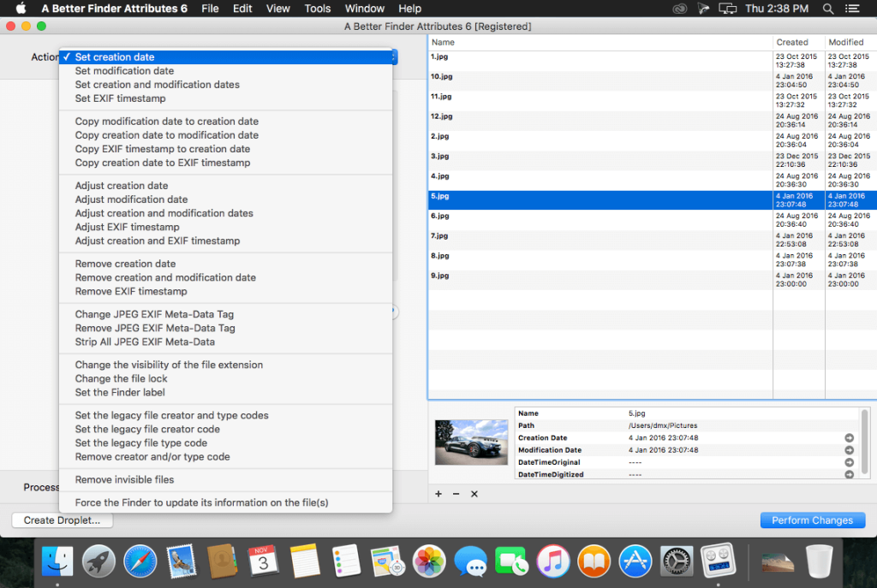Open the Tools menu

point(317,9)
